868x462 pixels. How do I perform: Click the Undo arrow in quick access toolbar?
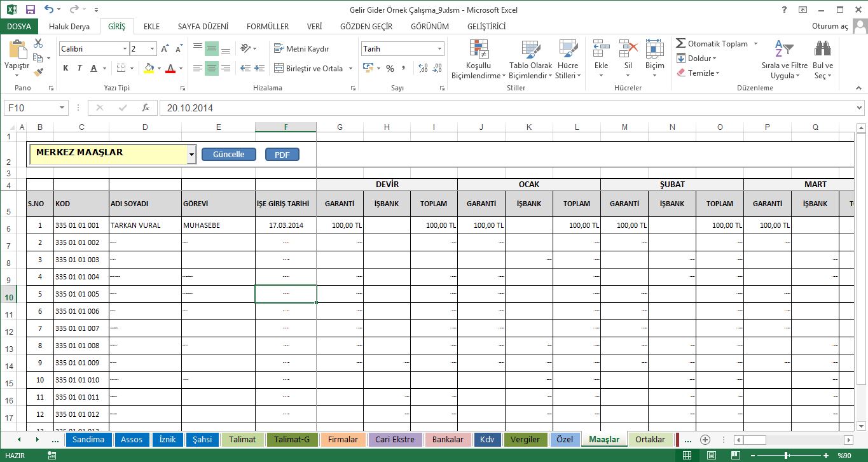(50, 10)
